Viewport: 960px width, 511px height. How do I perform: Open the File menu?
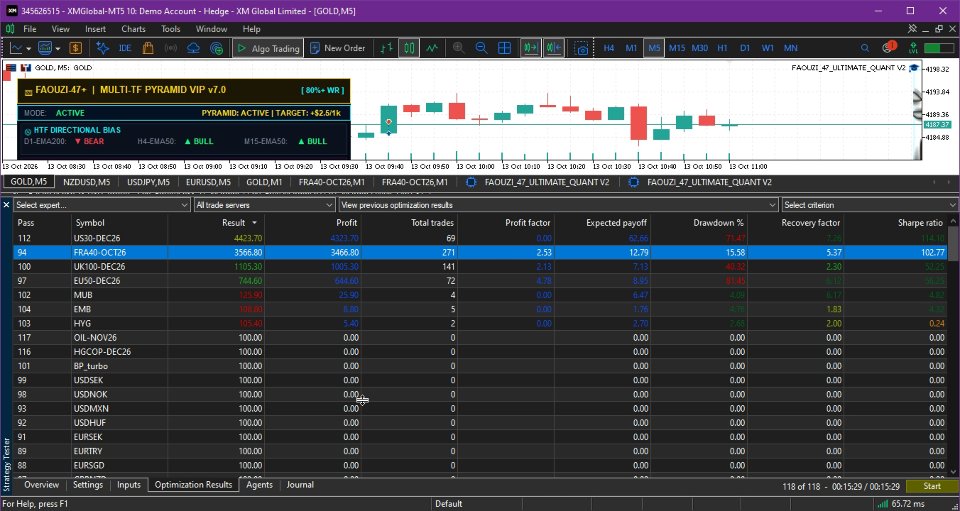click(x=29, y=29)
